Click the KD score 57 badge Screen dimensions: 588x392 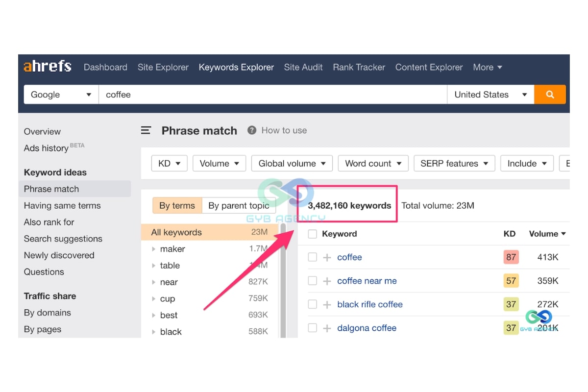coord(511,281)
